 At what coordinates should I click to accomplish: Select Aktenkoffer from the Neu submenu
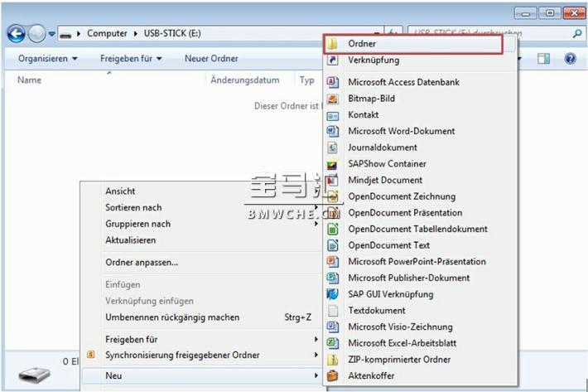(x=371, y=375)
